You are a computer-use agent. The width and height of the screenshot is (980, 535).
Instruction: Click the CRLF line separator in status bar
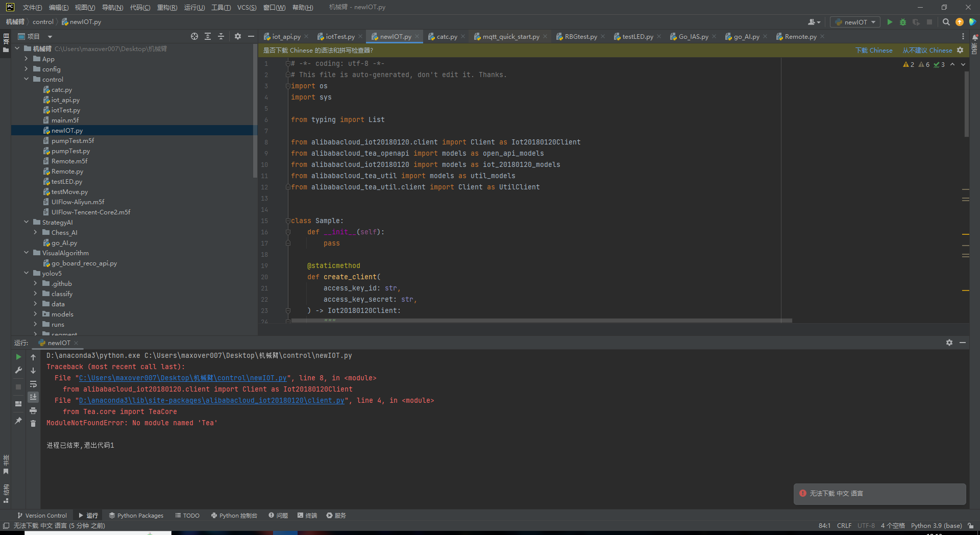point(844,525)
